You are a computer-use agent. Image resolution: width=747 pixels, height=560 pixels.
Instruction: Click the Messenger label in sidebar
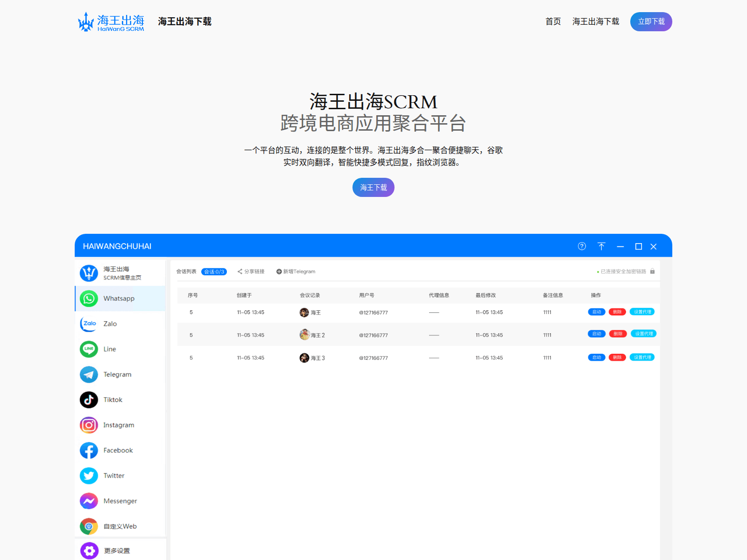point(120,501)
